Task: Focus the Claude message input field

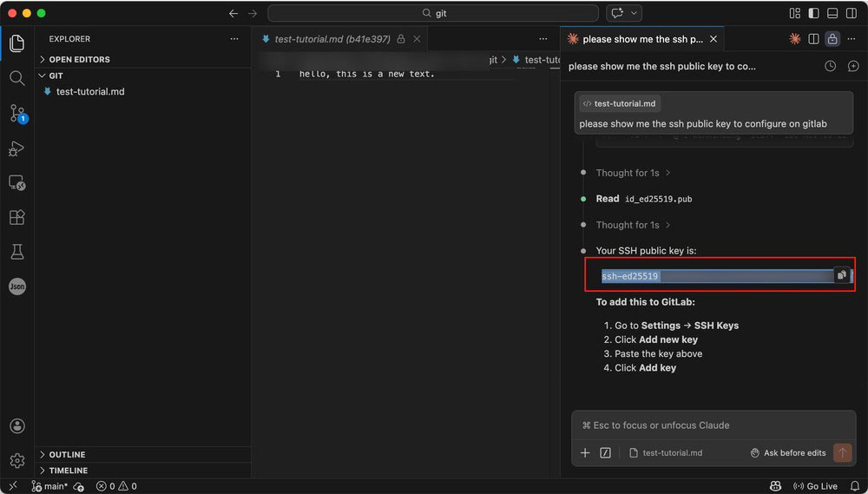Action: click(713, 425)
